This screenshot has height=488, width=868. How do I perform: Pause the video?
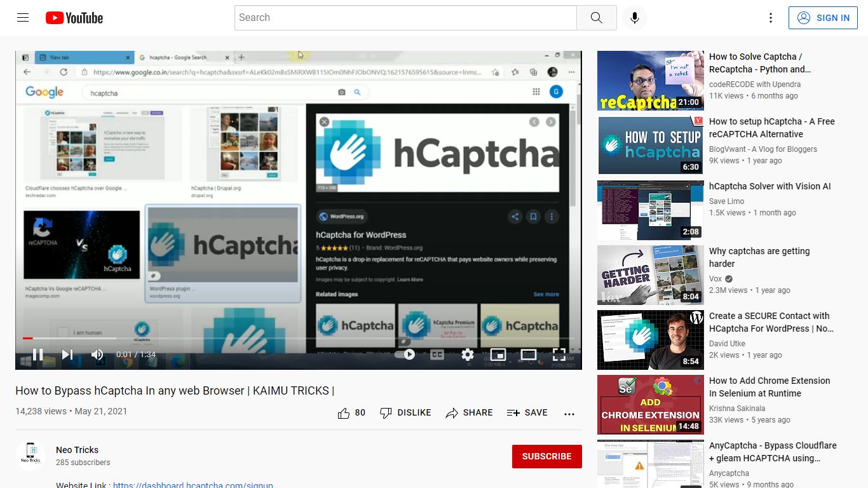coord(38,355)
